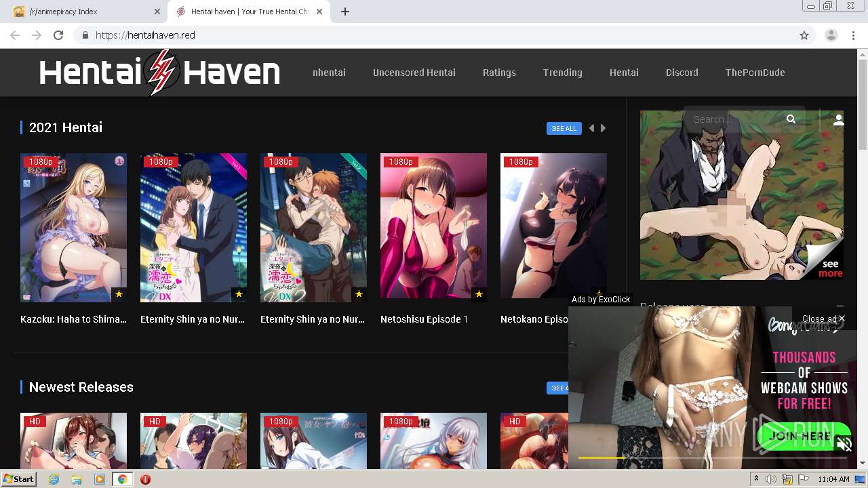Click the scrollbar up arrow
The height and width of the screenshot is (488, 868).
pyautogui.click(x=863, y=54)
